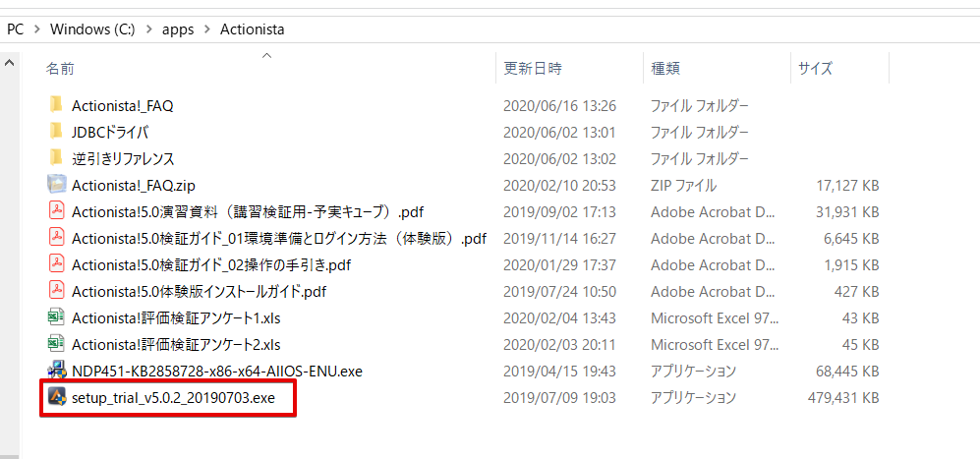The width and height of the screenshot is (980, 459).
Task: Click date 2020/01/29 17:37
Action: pos(559,264)
